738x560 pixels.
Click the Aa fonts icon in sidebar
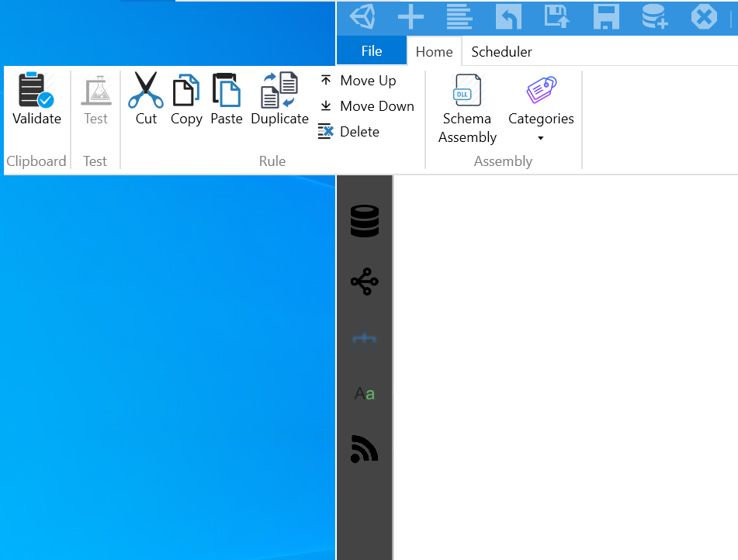[x=363, y=393]
